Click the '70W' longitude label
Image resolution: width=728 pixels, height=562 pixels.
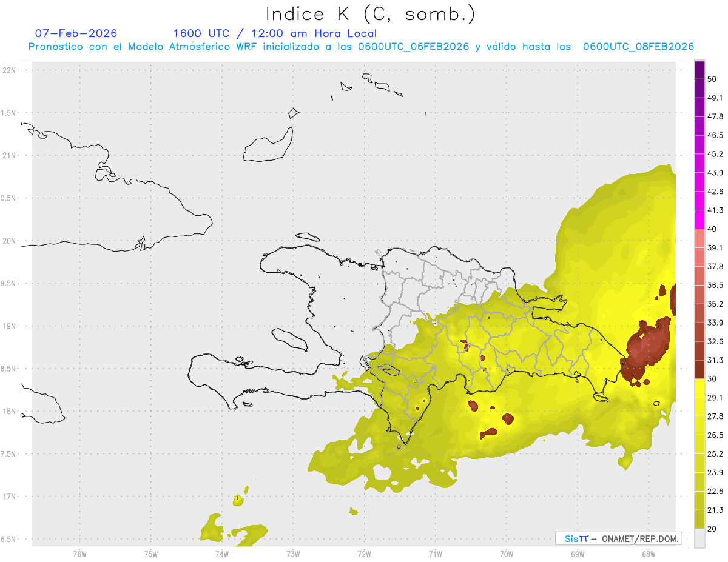(x=507, y=554)
